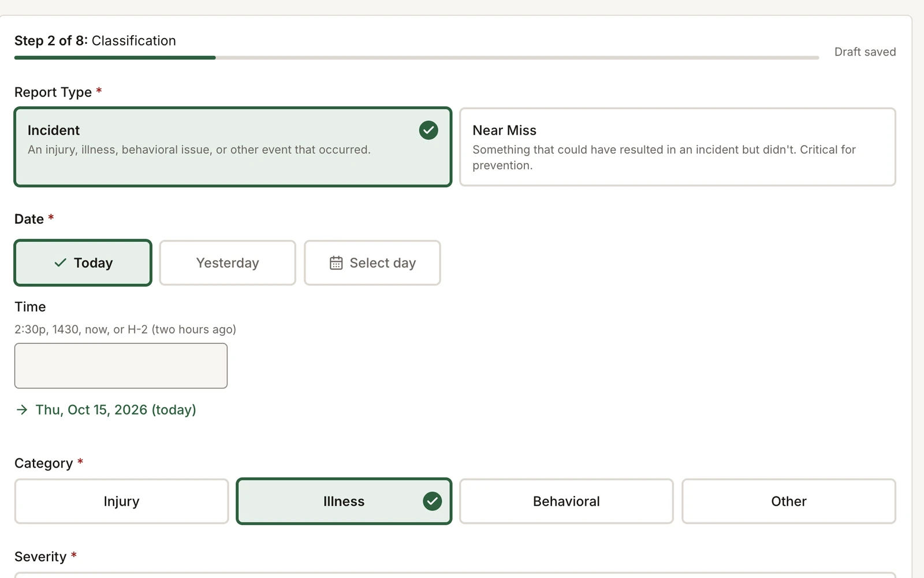Screen dimensions: 924x578
Task: Select the Injury category
Action: (x=122, y=501)
